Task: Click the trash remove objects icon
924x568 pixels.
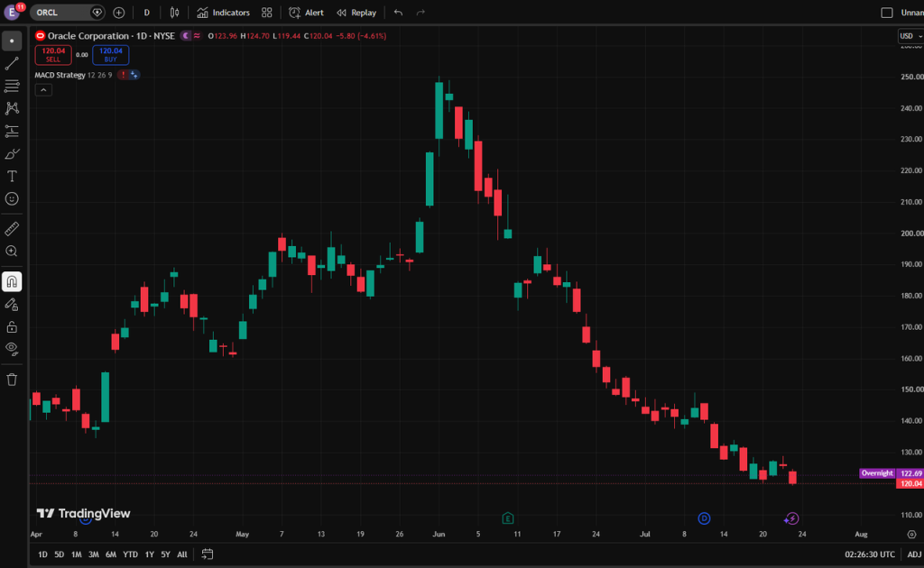Action: click(12, 380)
